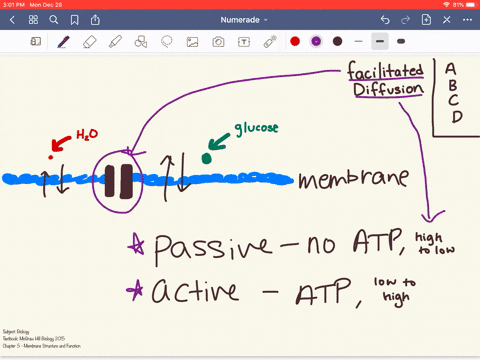Add a new page

tap(426, 20)
